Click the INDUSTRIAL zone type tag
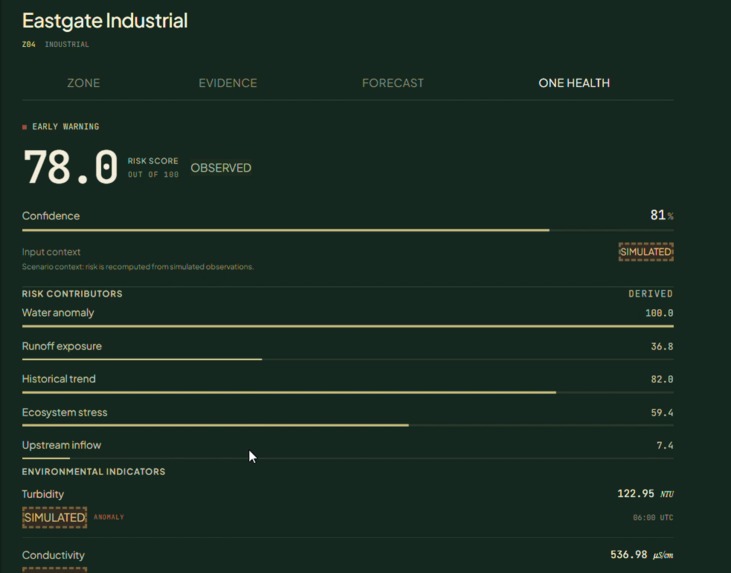 pos(67,44)
